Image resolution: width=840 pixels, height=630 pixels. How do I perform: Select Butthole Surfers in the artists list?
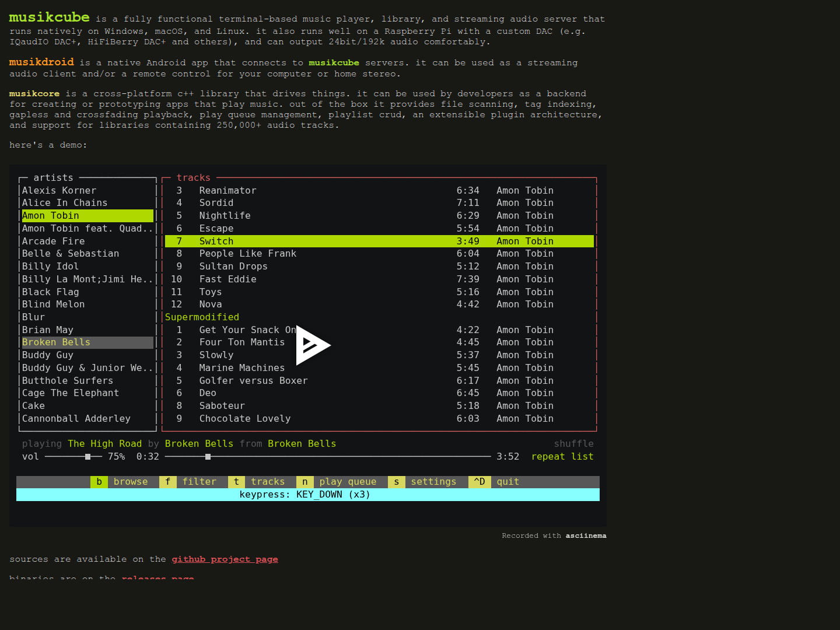[x=87, y=381]
